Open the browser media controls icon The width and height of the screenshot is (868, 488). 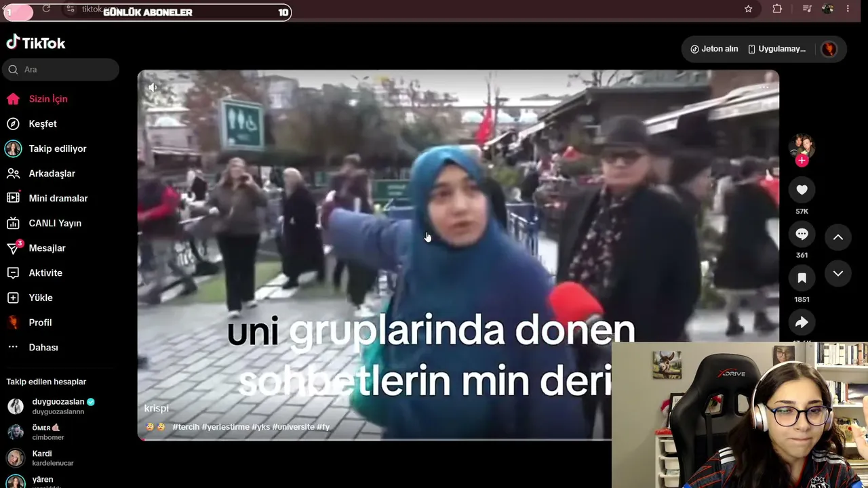tap(807, 9)
